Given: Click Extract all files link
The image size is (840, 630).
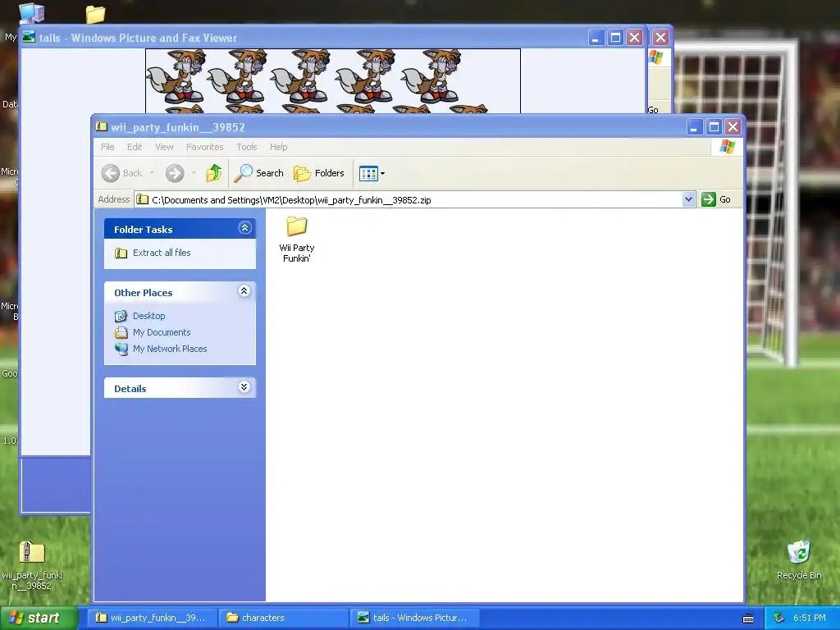Looking at the screenshot, I should pos(162,253).
